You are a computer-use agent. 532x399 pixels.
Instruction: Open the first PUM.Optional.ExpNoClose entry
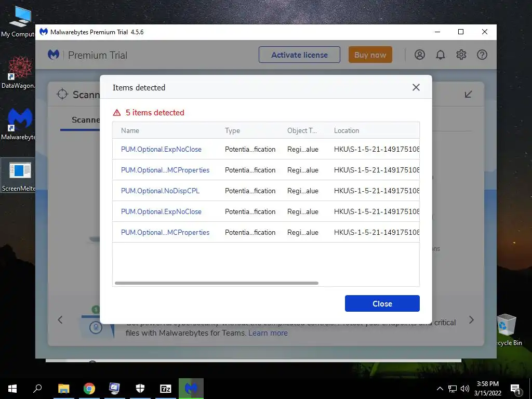coord(161,149)
